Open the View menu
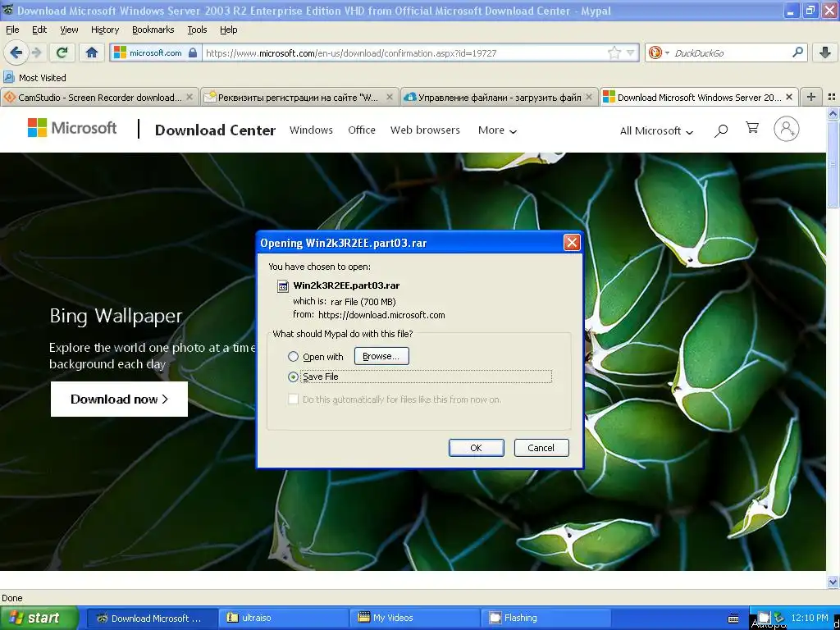This screenshot has width=840, height=630. pos(69,30)
